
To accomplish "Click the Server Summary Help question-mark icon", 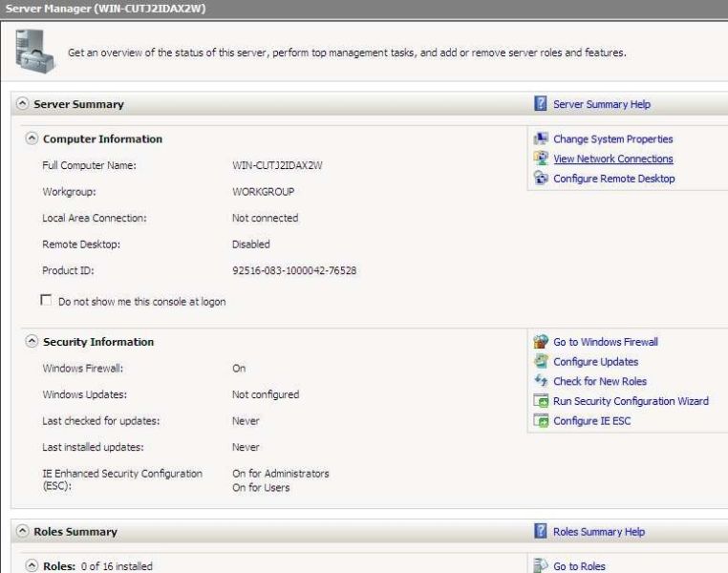I will point(541,103).
